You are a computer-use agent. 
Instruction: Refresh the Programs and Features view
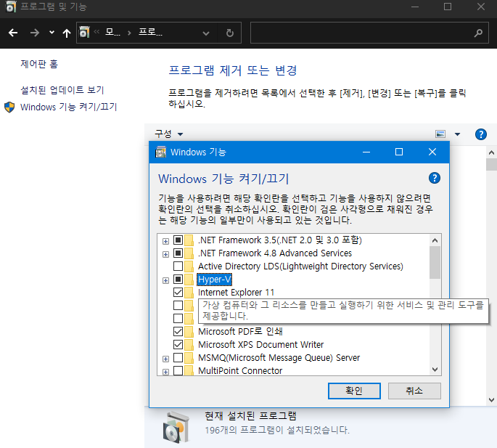point(230,33)
